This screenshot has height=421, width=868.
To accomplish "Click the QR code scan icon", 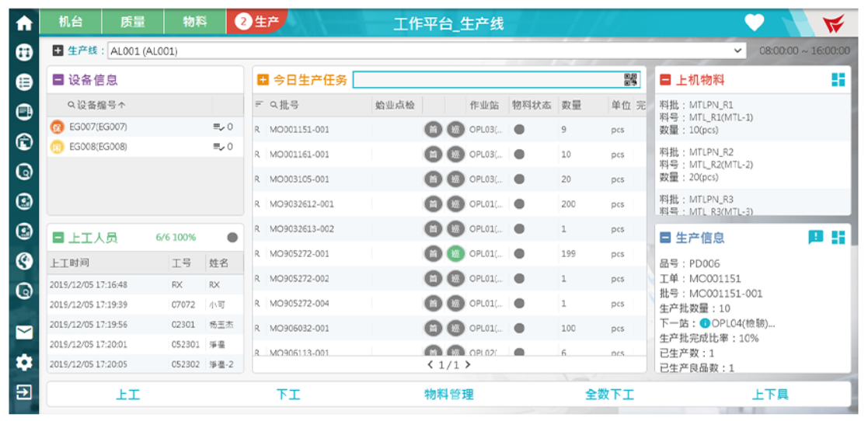I will point(630,80).
